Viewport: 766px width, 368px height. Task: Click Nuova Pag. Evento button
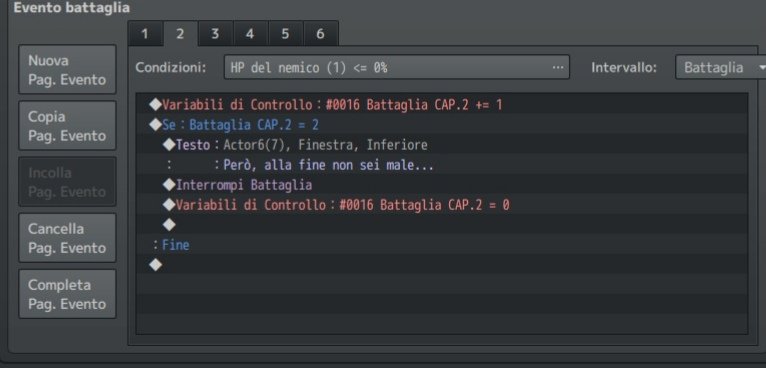pyautogui.click(x=67, y=69)
